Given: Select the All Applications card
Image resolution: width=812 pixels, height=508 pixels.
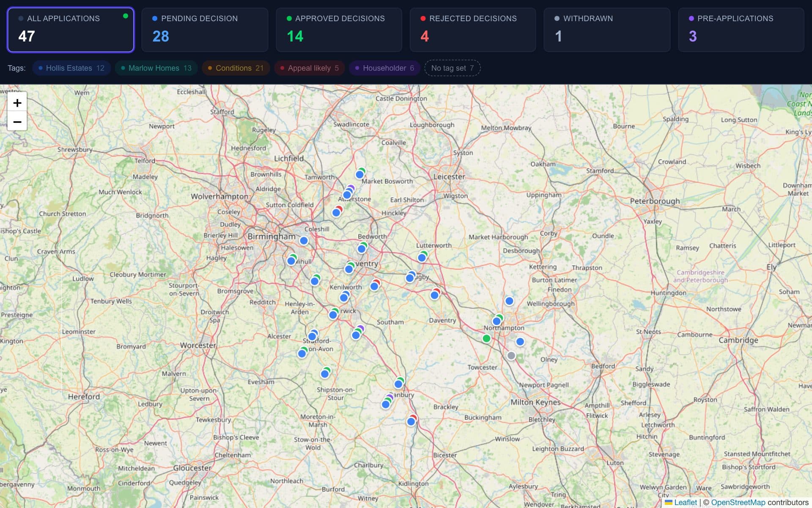Looking at the screenshot, I should (71, 30).
